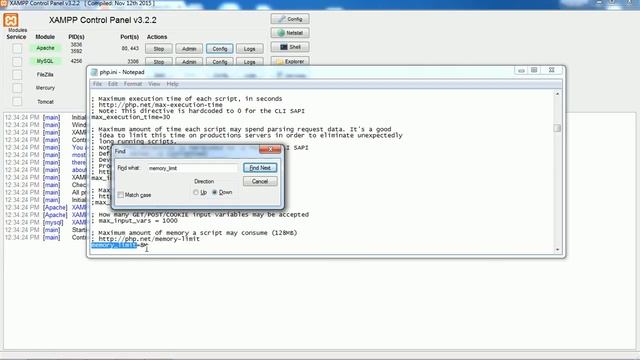Click the FileZilla module label
The image size is (640, 360).
tap(45, 75)
